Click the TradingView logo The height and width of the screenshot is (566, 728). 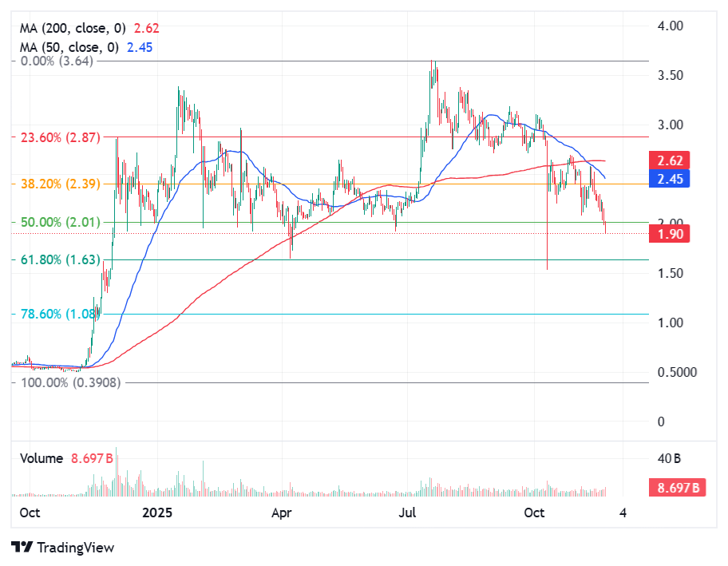pyautogui.click(x=23, y=548)
